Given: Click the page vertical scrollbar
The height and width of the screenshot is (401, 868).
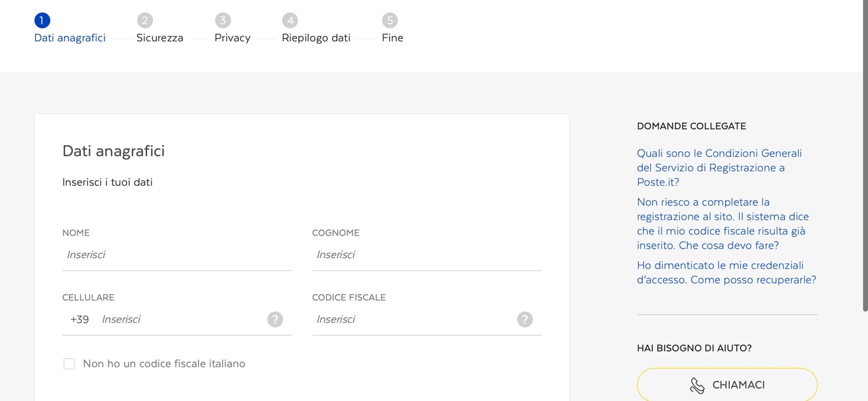Looking at the screenshot, I should pos(865,156).
